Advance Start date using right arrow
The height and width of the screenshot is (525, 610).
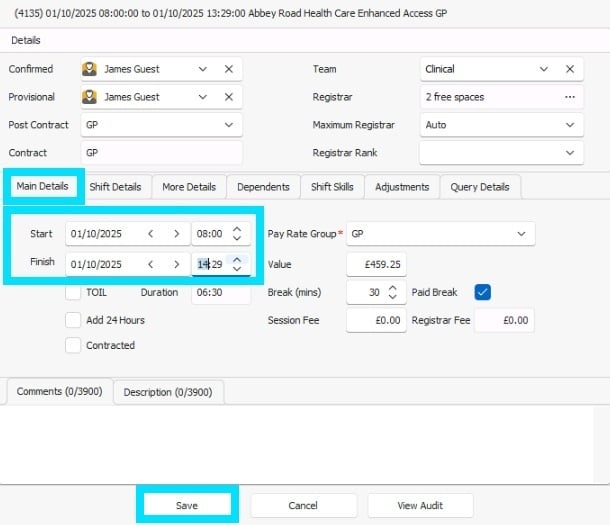pyautogui.click(x=176, y=234)
